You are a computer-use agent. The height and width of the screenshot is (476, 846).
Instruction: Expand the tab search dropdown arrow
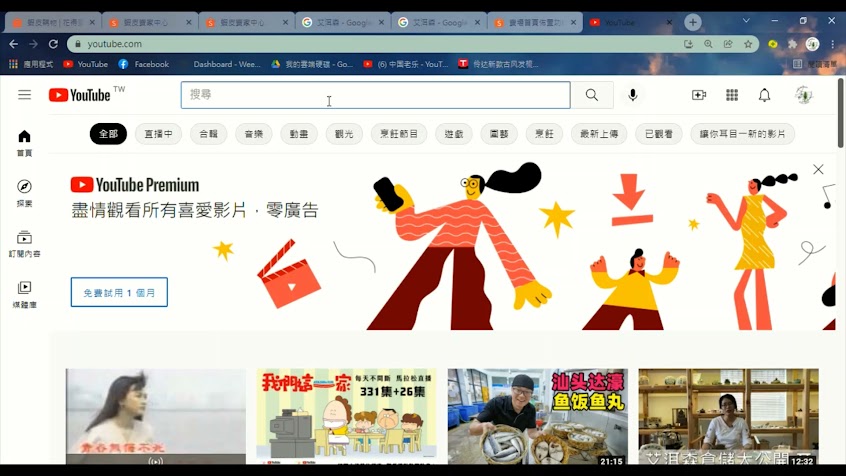(x=746, y=21)
